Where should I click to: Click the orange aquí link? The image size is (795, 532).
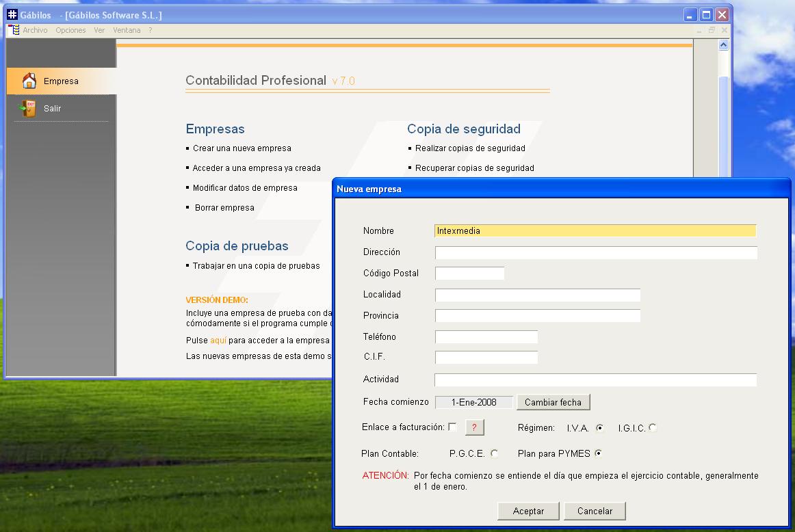pos(218,341)
